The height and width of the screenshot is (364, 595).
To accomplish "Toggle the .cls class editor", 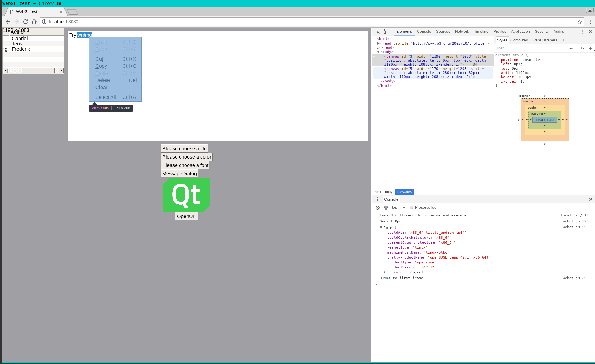I will (x=580, y=48).
